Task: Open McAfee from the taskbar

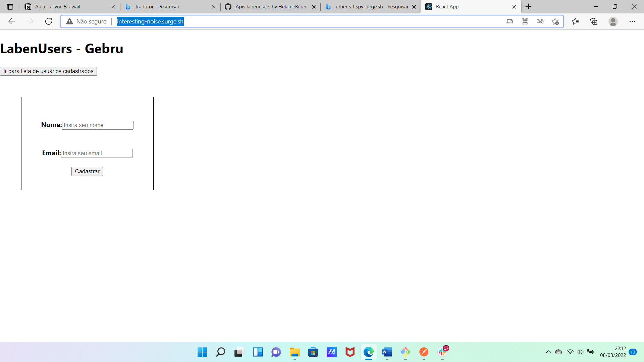Action: [x=350, y=352]
